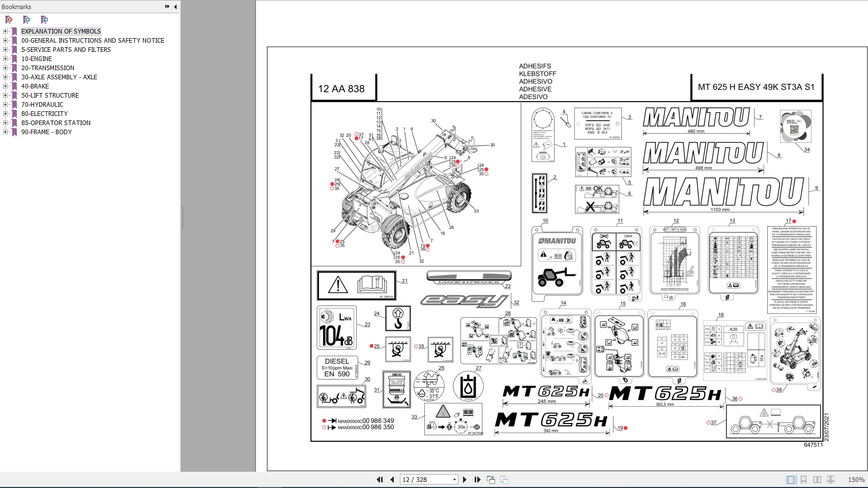Click the bookmarks panel options double-arrow icon
This screenshot has height=488, width=868.
coord(167,7)
